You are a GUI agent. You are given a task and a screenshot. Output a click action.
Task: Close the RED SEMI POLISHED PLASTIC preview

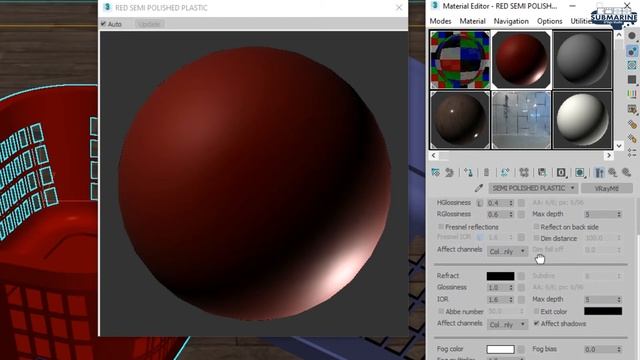399,8
